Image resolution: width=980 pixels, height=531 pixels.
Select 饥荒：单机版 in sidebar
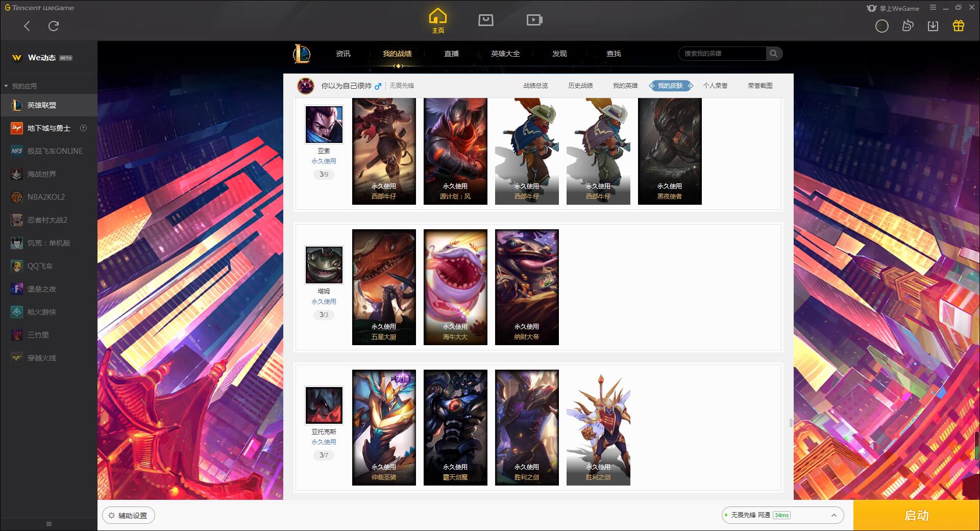click(48, 243)
